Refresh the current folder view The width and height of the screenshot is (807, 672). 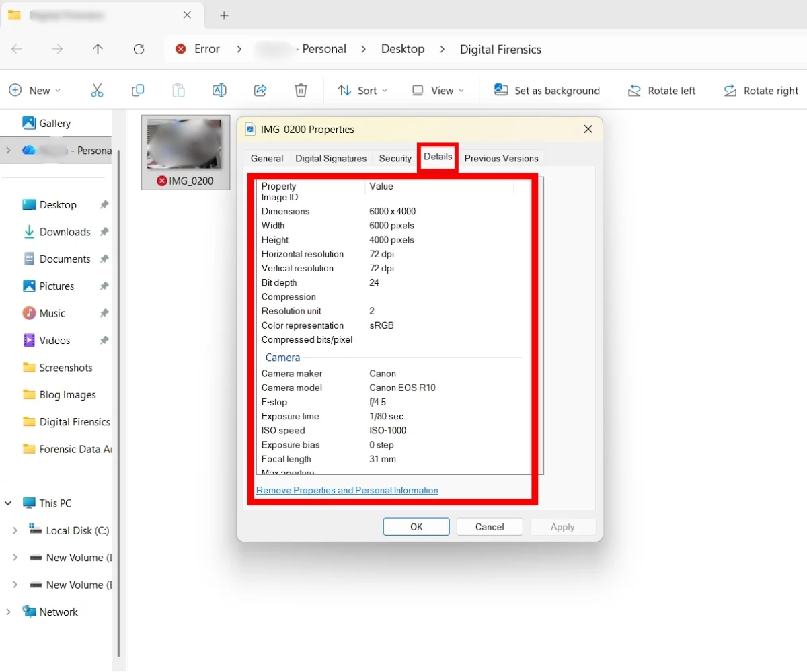click(x=139, y=49)
